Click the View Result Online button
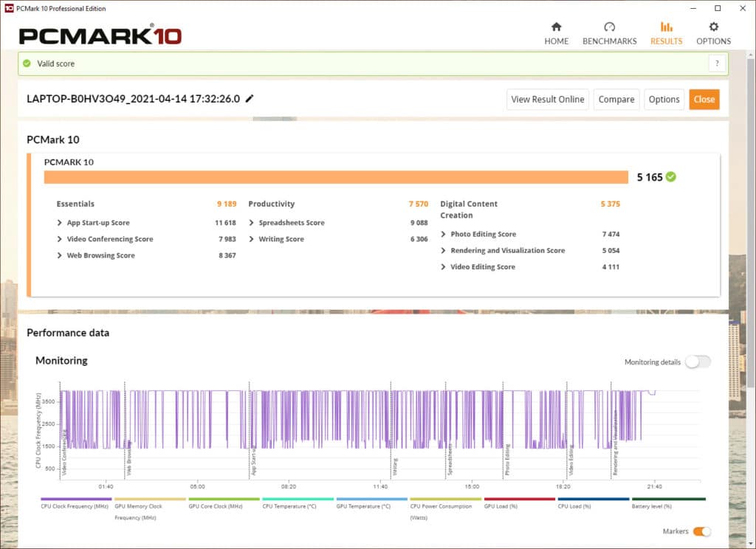The width and height of the screenshot is (756, 549). tap(548, 100)
